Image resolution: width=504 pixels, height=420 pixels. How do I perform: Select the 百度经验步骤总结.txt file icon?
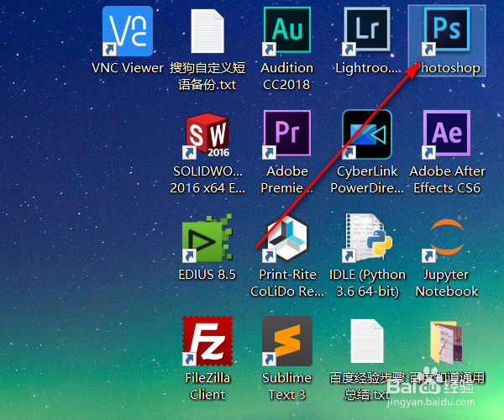(367, 341)
